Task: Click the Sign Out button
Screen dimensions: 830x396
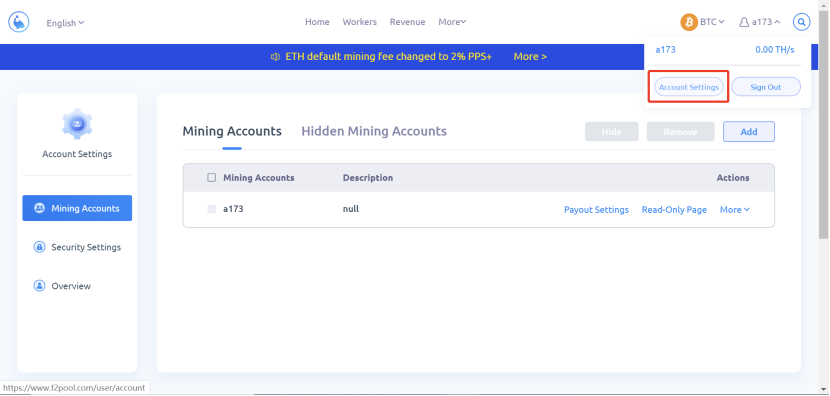Action: click(x=765, y=87)
